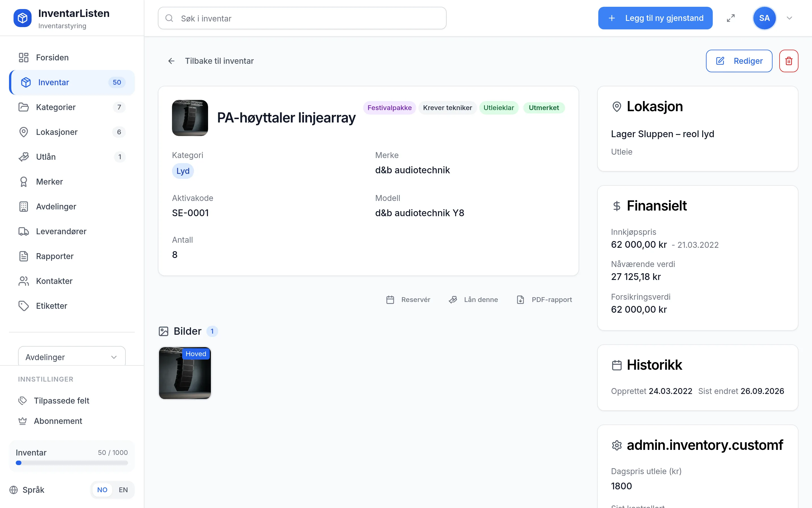Viewport: 812px width, 508px height.
Task: Click current value 27 125,18 kr
Action: (x=636, y=277)
